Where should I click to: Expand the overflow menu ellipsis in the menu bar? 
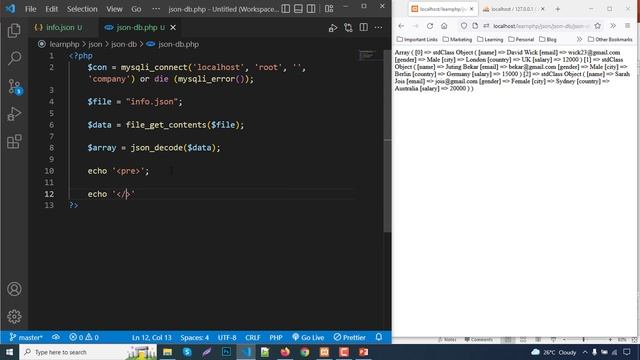click(156, 9)
